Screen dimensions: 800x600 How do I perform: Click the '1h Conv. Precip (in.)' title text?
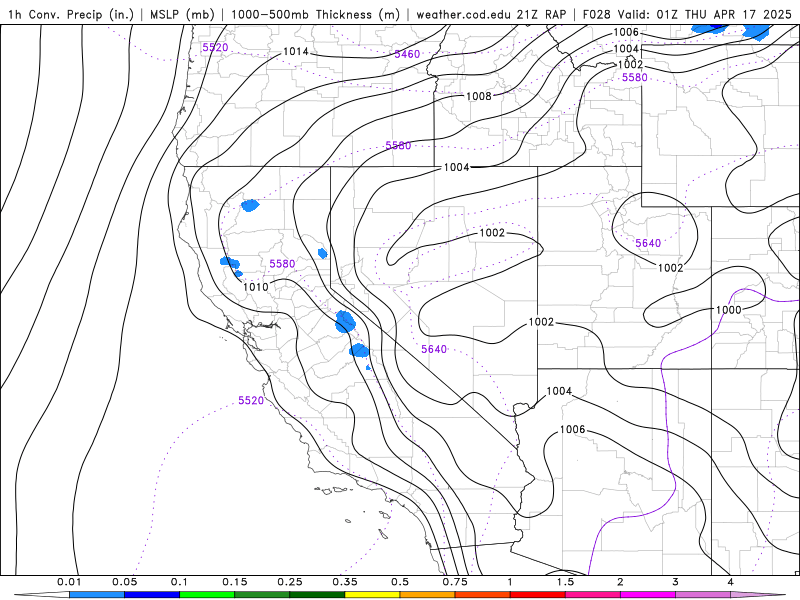(x=70, y=14)
